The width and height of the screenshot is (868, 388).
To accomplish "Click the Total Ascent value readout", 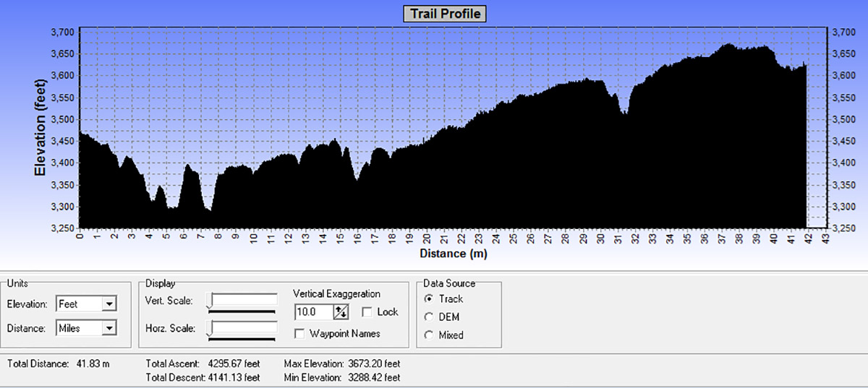I will 234,363.
